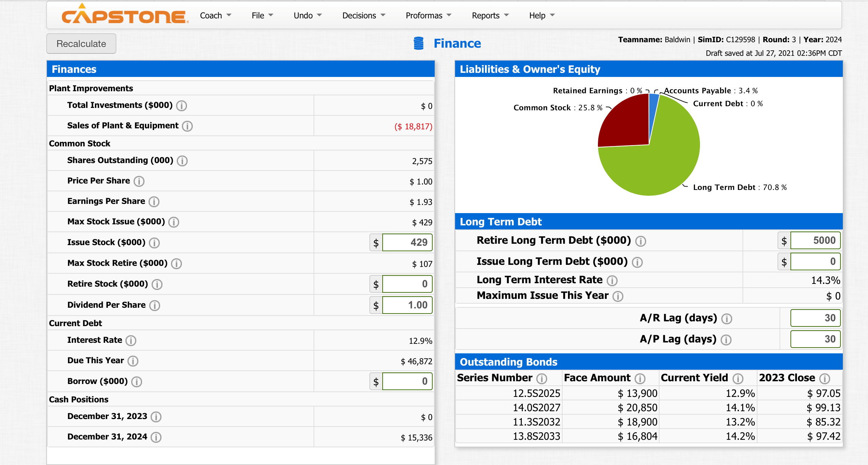Click info icon next to A/R Lag
The image size is (868, 465).
tap(727, 319)
